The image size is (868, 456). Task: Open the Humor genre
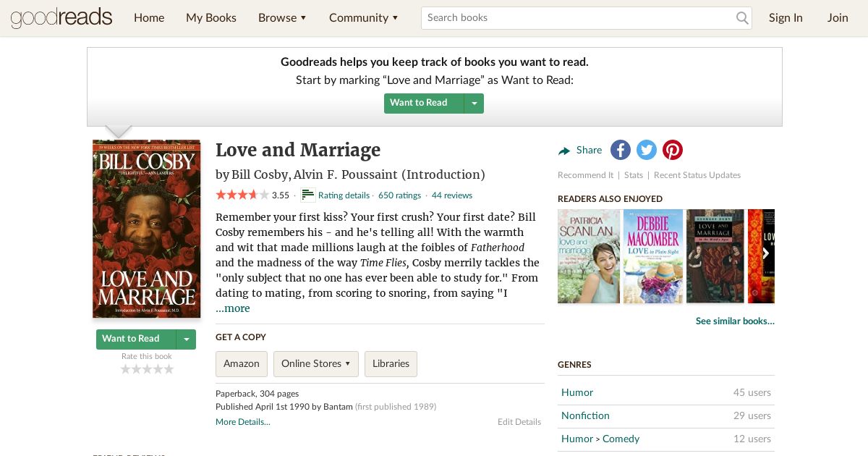click(577, 392)
